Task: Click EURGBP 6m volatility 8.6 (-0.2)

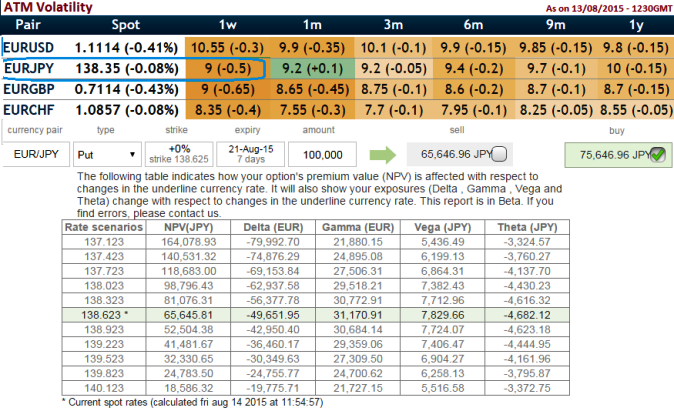Action: (474, 89)
